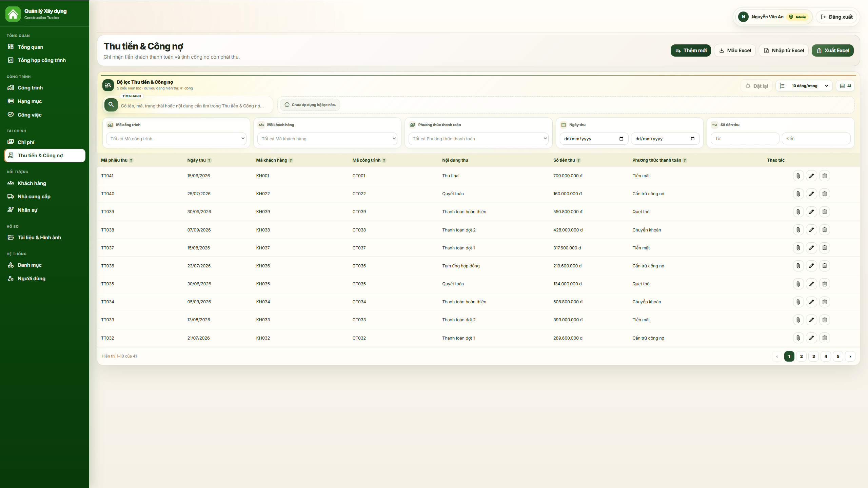This screenshot has width=868, height=488.
Task: Click the attachment icon for row TT041
Action: point(798,176)
